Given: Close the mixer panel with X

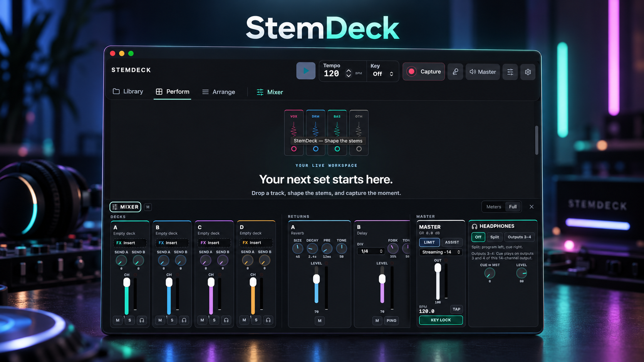Looking at the screenshot, I should pyautogui.click(x=532, y=207).
